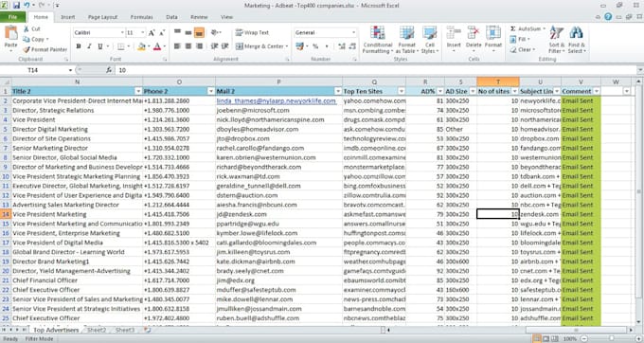Click the Fill button in Editing group

(x=520, y=39)
